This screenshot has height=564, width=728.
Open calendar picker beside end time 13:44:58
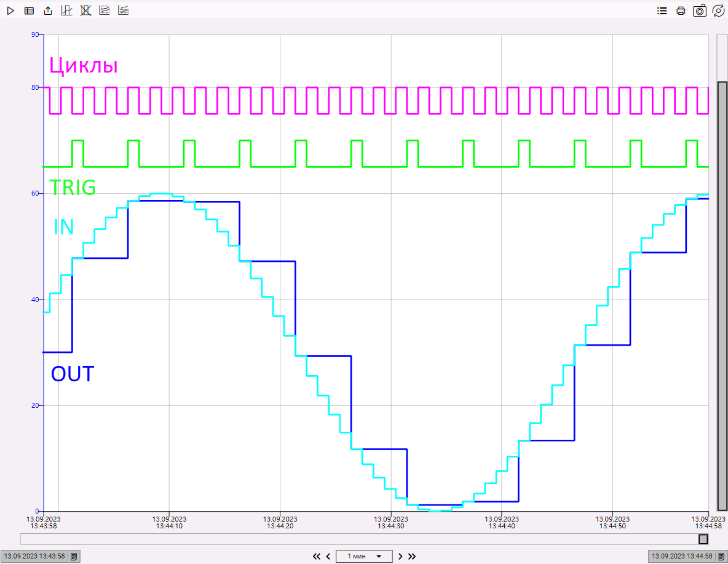(722, 556)
